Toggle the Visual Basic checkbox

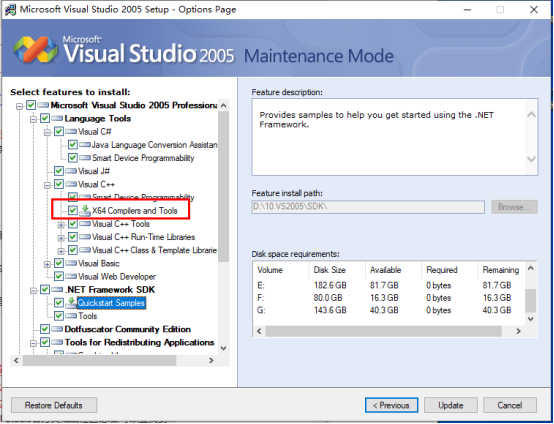point(59,263)
